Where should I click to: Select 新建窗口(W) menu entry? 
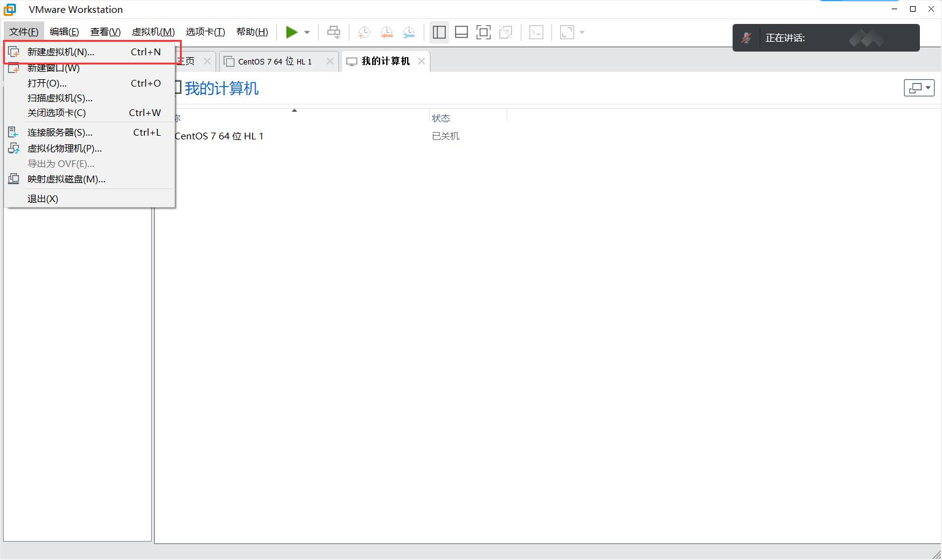click(x=90, y=68)
